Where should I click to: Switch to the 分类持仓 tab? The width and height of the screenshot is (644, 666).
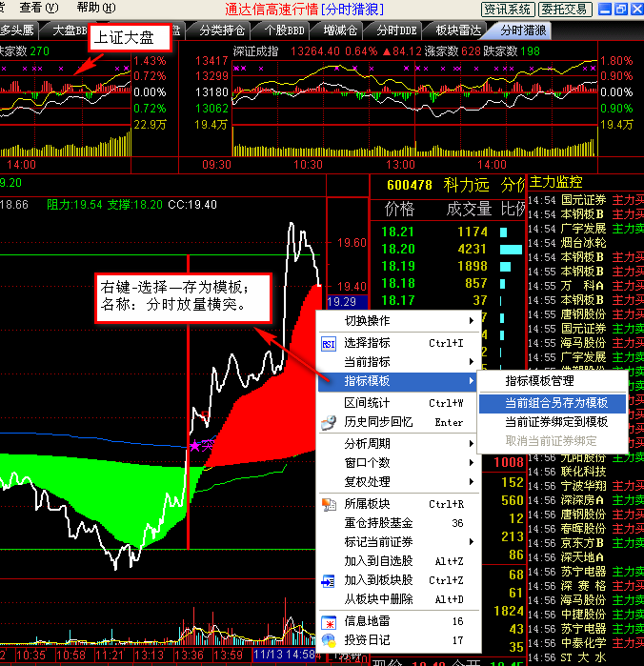click(222, 30)
